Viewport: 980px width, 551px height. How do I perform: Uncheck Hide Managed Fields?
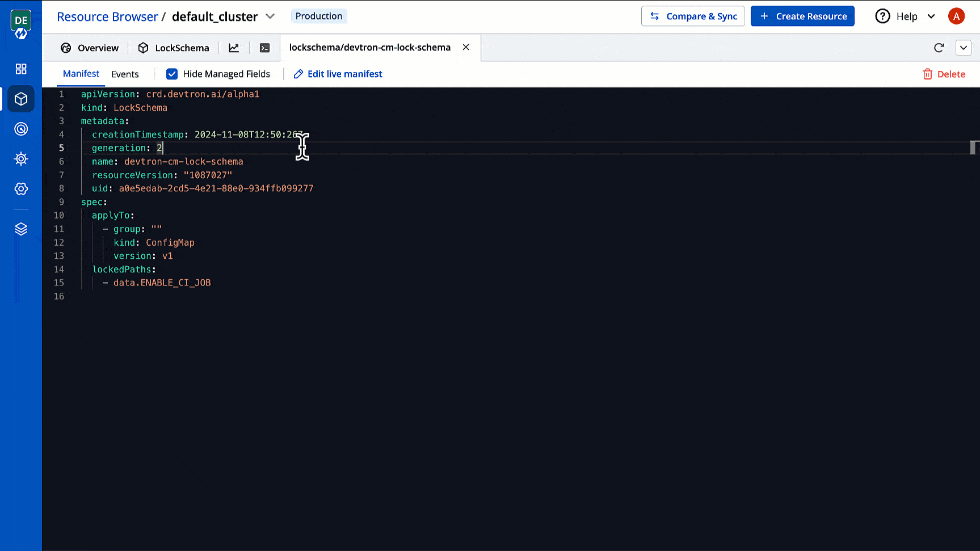tap(172, 74)
